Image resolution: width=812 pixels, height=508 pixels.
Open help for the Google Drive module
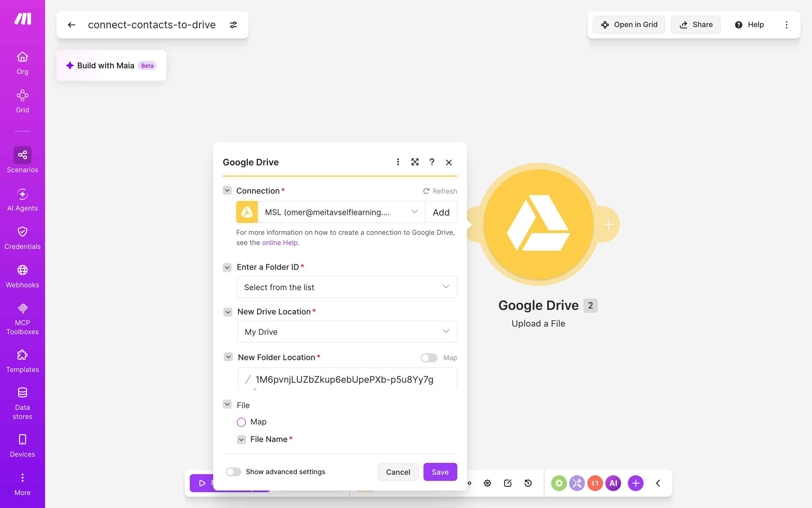pos(432,162)
